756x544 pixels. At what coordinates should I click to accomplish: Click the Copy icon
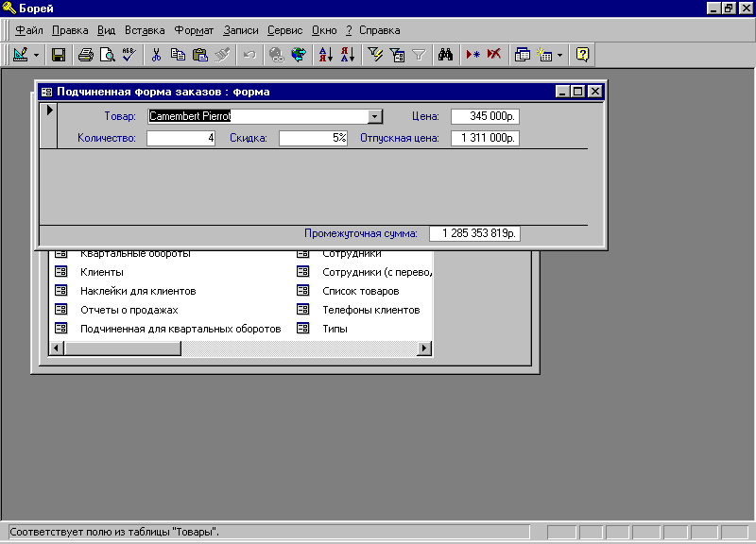click(x=178, y=55)
